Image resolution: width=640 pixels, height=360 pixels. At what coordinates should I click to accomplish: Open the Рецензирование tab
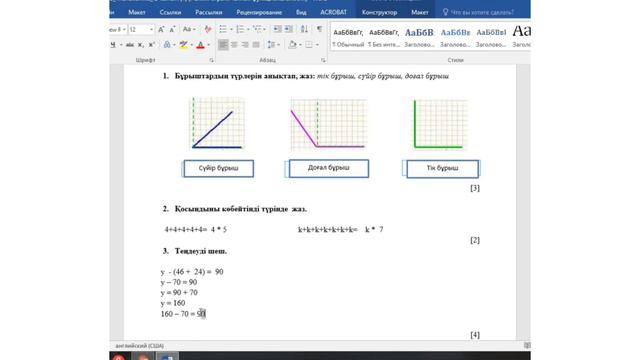pos(259,12)
